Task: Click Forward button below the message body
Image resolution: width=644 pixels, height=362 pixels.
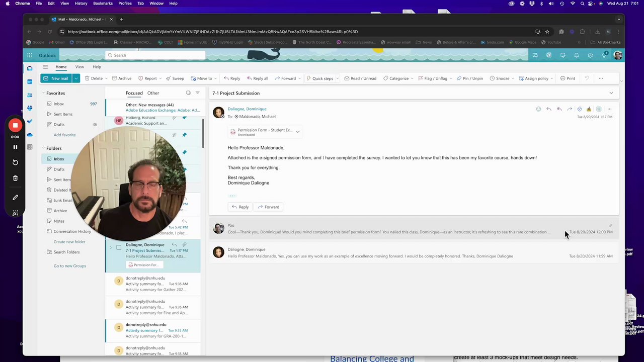Action: (x=269, y=207)
